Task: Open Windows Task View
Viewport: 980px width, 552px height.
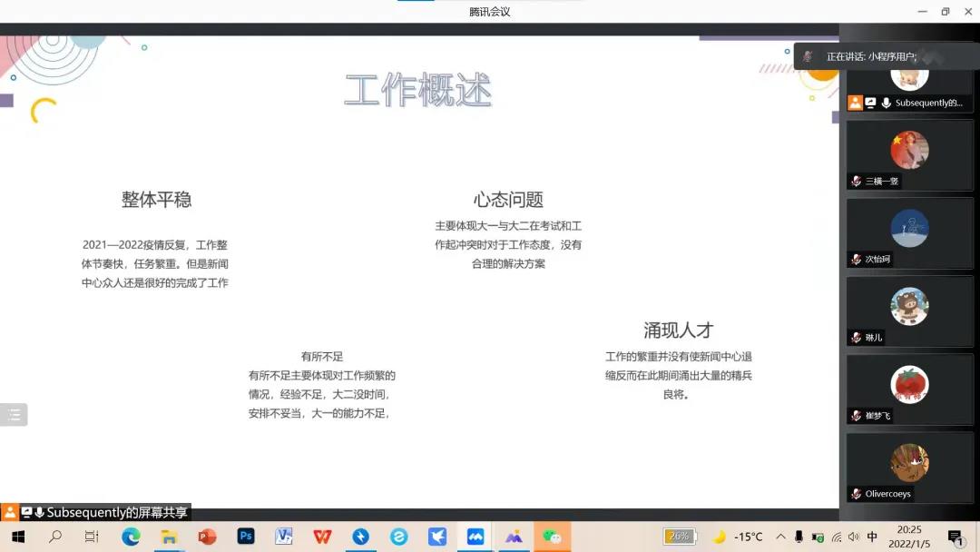Action: pyautogui.click(x=92, y=537)
